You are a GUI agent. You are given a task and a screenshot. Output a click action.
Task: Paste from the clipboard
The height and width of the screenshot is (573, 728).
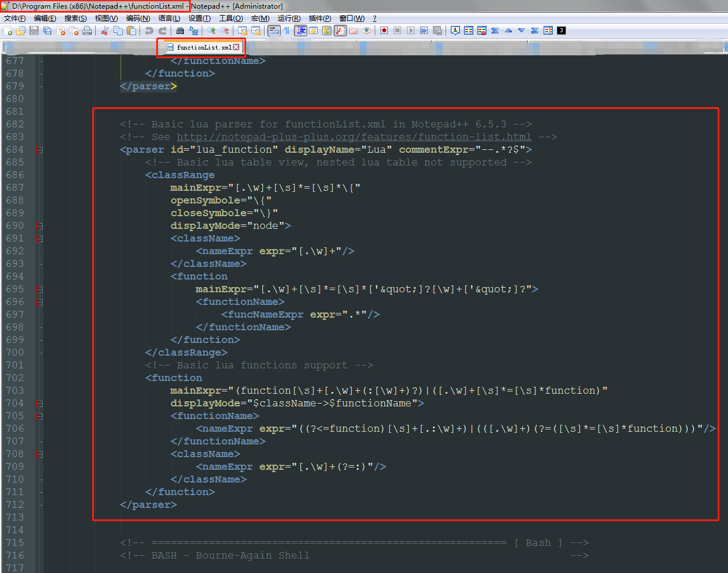click(x=131, y=30)
